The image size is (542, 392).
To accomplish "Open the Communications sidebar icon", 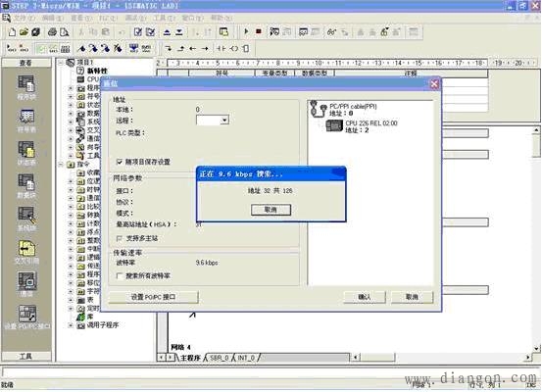I will 26,284.
